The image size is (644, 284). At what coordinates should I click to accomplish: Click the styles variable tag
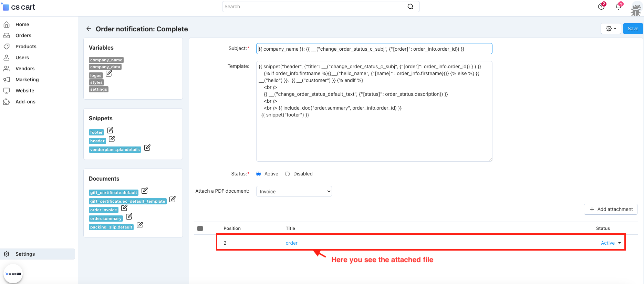tap(96, 82)
